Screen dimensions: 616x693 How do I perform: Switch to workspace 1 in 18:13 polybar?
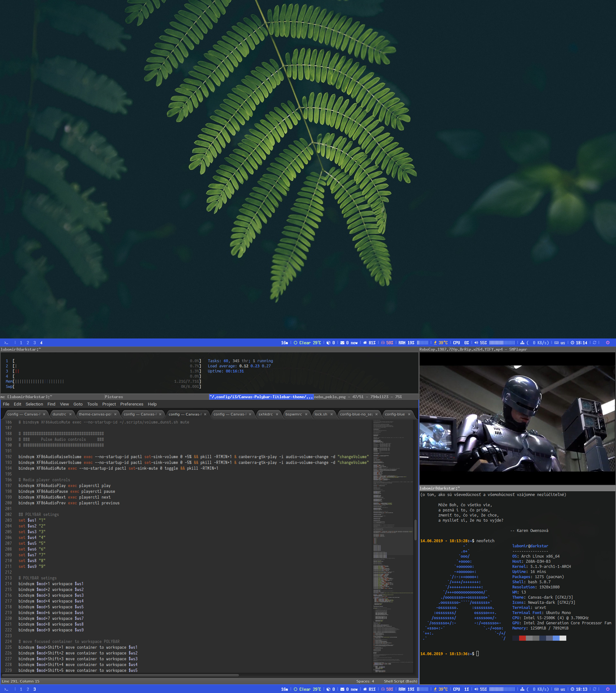[21, 689]
